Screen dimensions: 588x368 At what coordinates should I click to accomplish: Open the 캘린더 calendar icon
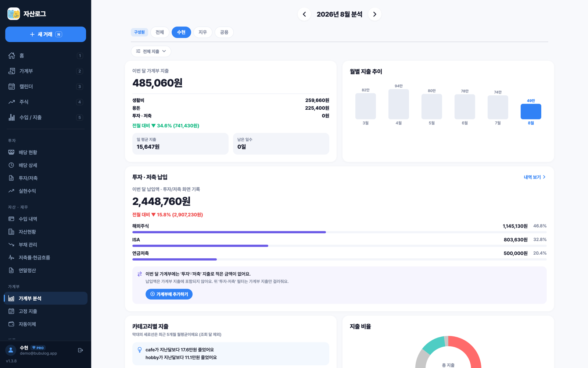coord(12,86)
